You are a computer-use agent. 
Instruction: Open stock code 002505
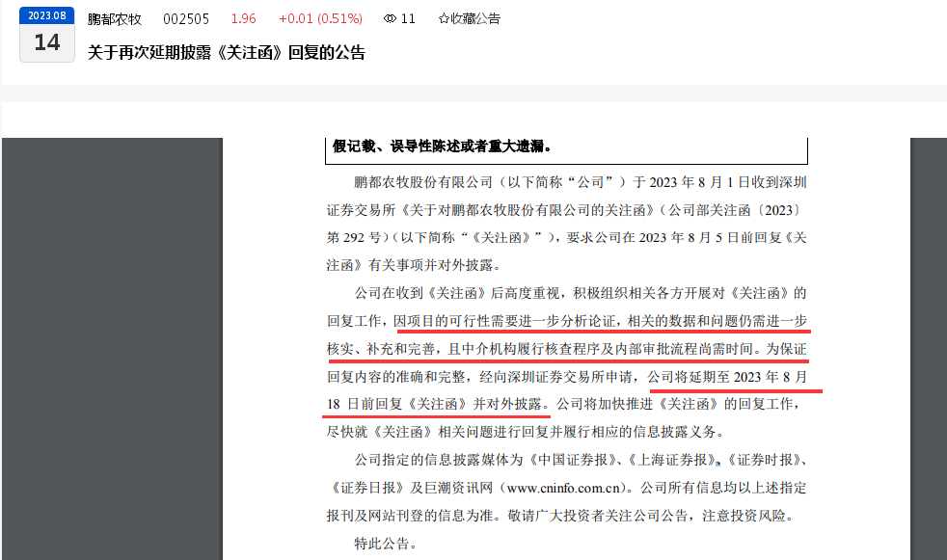point(186,18)
